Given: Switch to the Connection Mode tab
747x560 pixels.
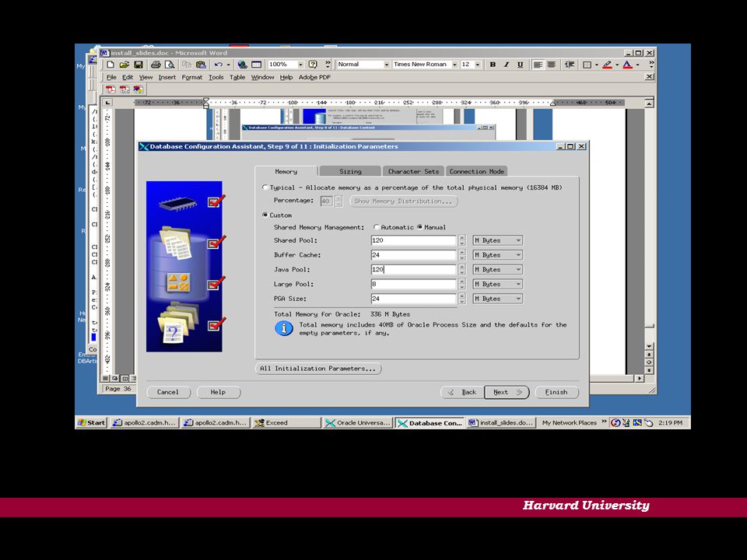Looking at the screenshot, I should pos(476,171).
